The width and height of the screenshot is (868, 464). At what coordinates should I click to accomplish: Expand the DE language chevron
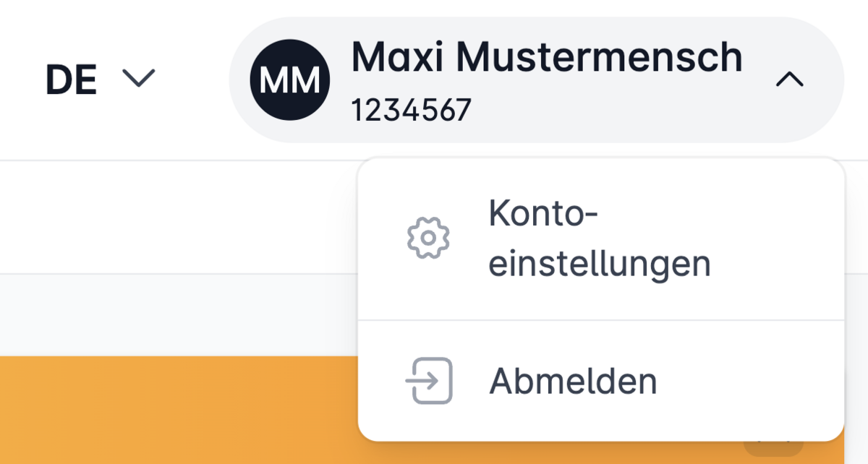[x=138, y=78]
